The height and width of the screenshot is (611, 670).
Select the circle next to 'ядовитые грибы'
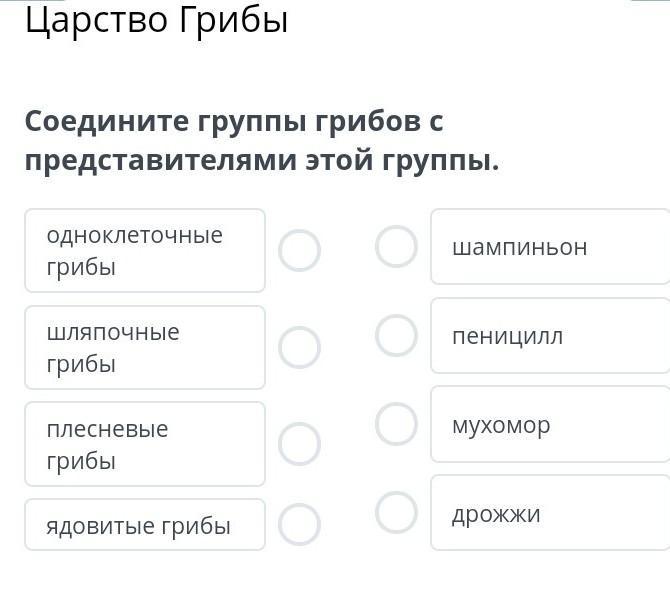(x=299, y=524)
